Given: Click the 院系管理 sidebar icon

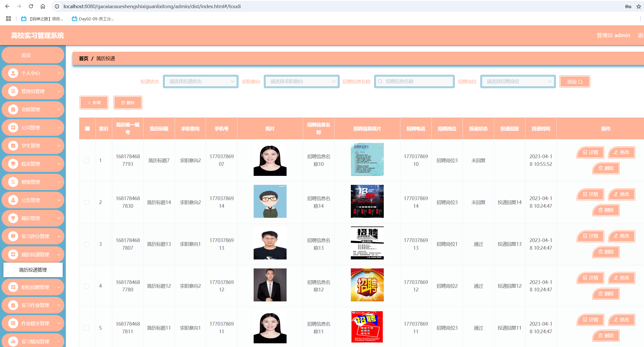Looking at the screenshot, I should [x=13, y=164].
